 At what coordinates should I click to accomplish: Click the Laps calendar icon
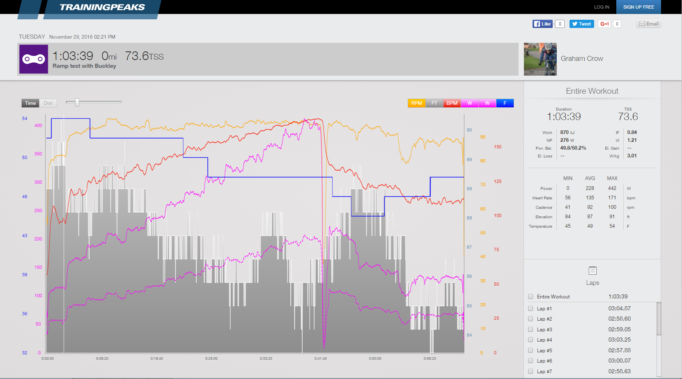point(592,271)
